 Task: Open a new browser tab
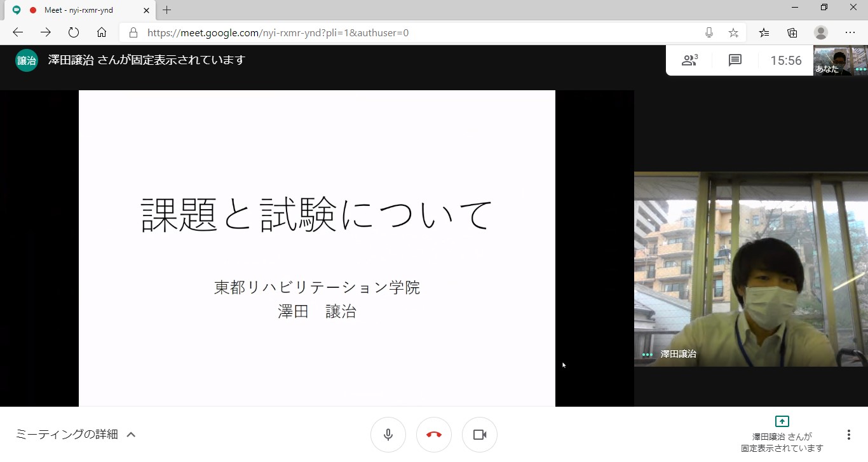pyautogui.click(x=167, y=10)
